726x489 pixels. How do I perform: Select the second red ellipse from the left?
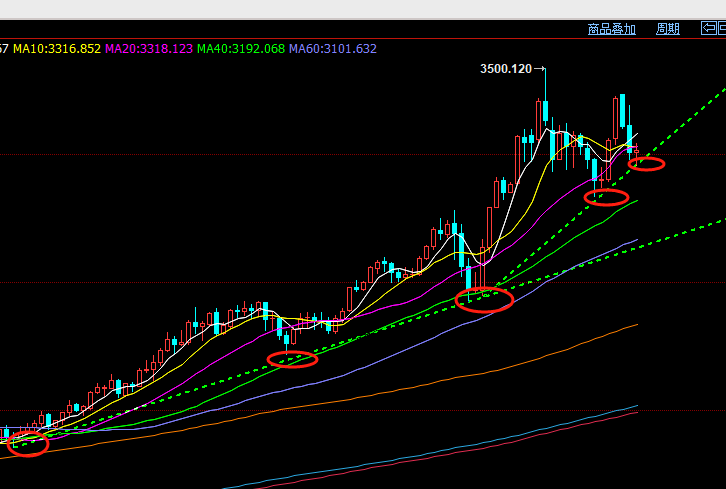coord(292,359)
